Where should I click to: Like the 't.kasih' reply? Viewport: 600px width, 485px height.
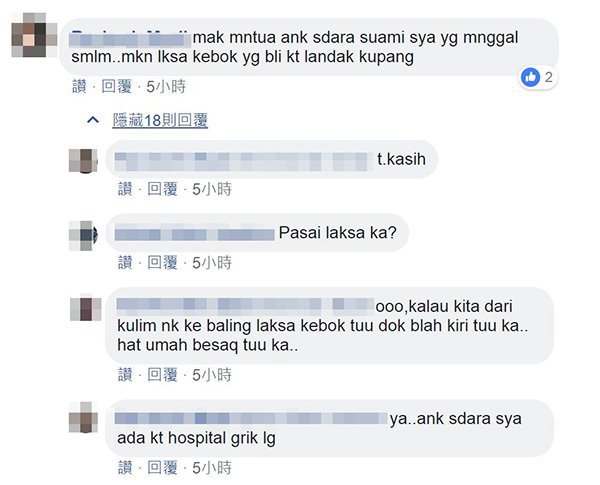tap(125, 189)
